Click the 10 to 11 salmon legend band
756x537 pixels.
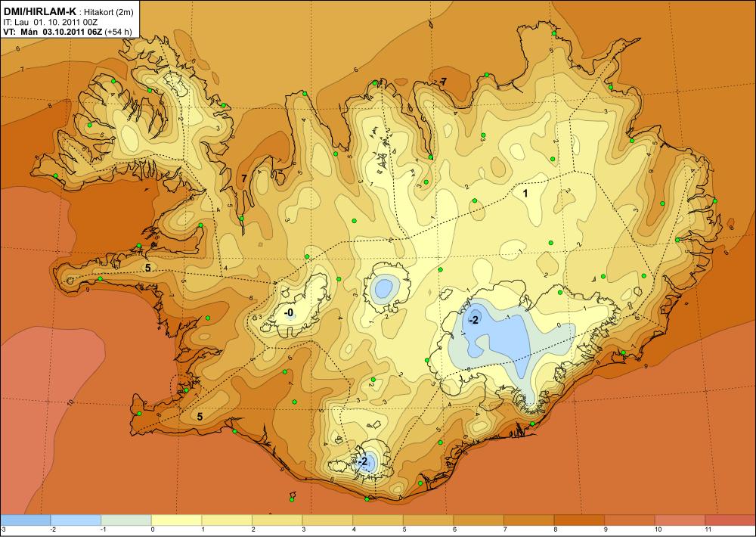(680, 520)
